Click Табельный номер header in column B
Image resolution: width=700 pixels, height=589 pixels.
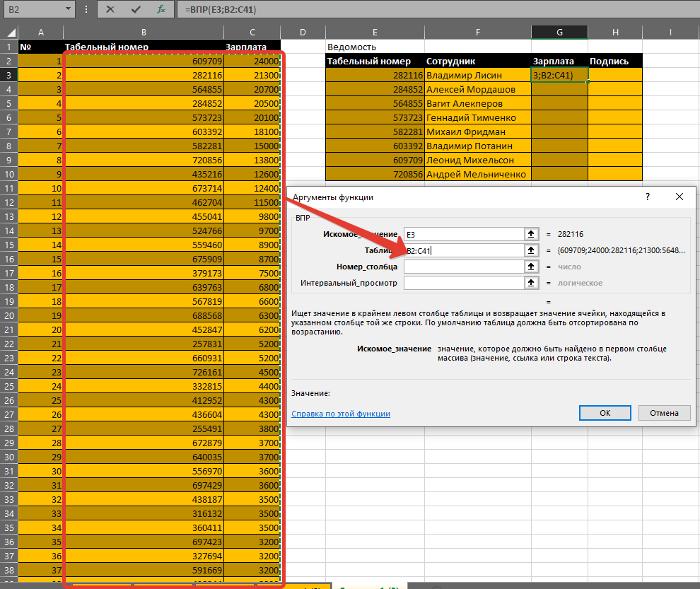(x=144, y=47)
